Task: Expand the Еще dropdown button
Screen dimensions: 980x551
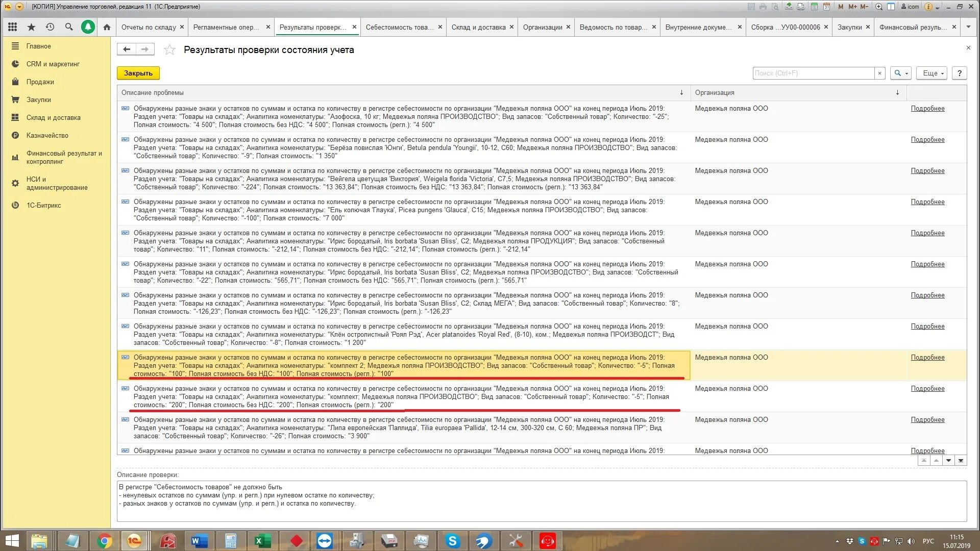Action: [932, 73]
